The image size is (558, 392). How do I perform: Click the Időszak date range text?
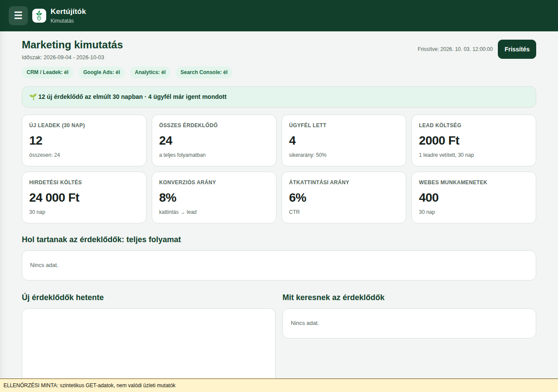(x=63, y=57)
